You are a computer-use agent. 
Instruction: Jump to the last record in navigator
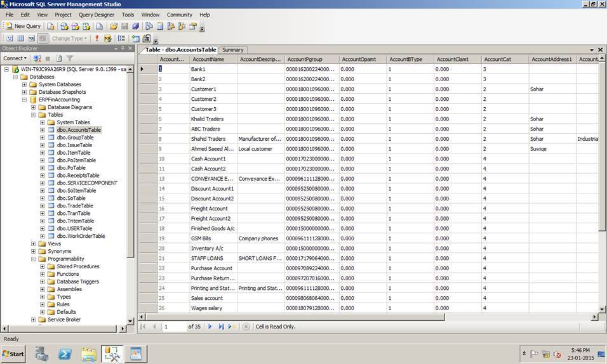click(221, 327)
